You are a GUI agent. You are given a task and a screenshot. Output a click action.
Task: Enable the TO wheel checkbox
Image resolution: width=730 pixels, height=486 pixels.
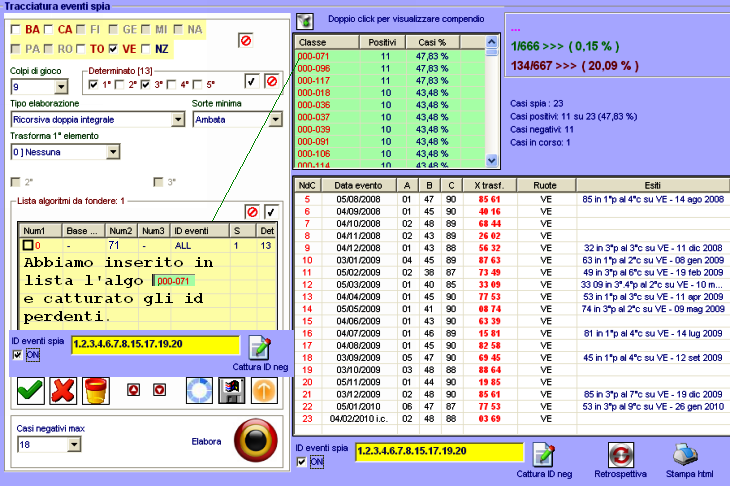tap(81, 49)
